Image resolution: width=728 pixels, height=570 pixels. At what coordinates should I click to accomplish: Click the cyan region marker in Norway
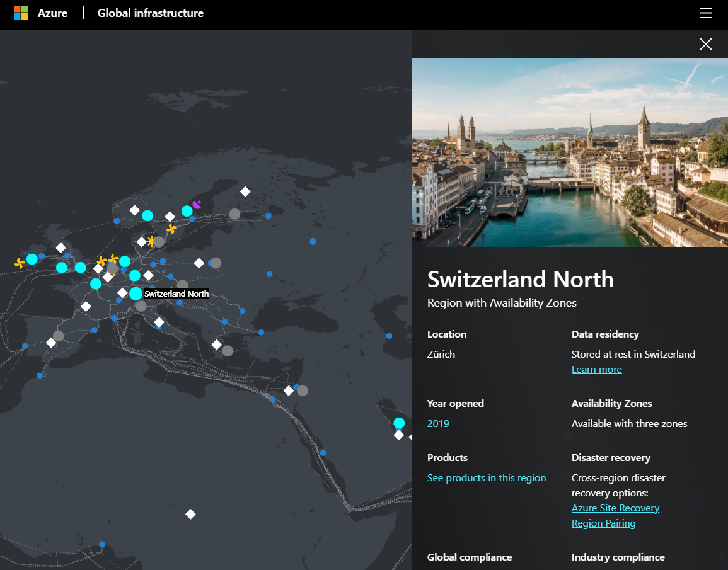pyautogui.click(x=147, y=215)
